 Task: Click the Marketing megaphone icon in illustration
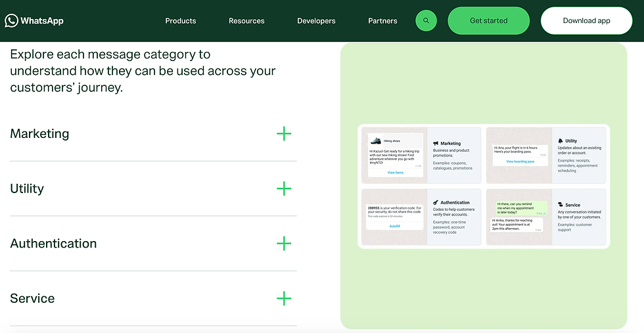[x=436, y=143]
